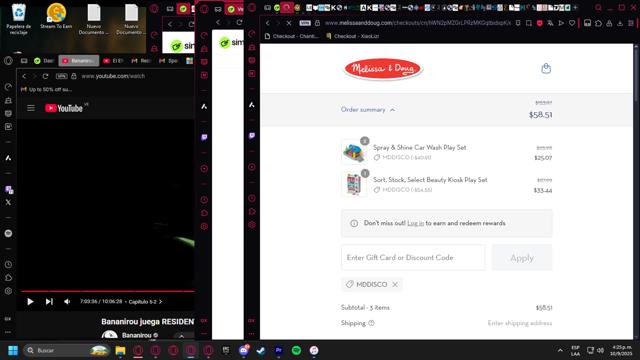Switch to the 'El El' YouTube tab
The image size is (640, 360).
tap(113, 61)
